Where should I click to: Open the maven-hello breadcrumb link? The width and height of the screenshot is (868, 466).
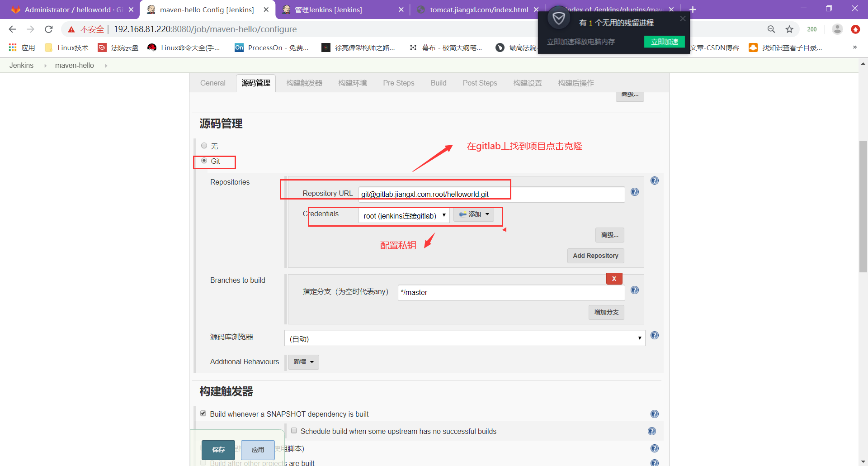75,66
